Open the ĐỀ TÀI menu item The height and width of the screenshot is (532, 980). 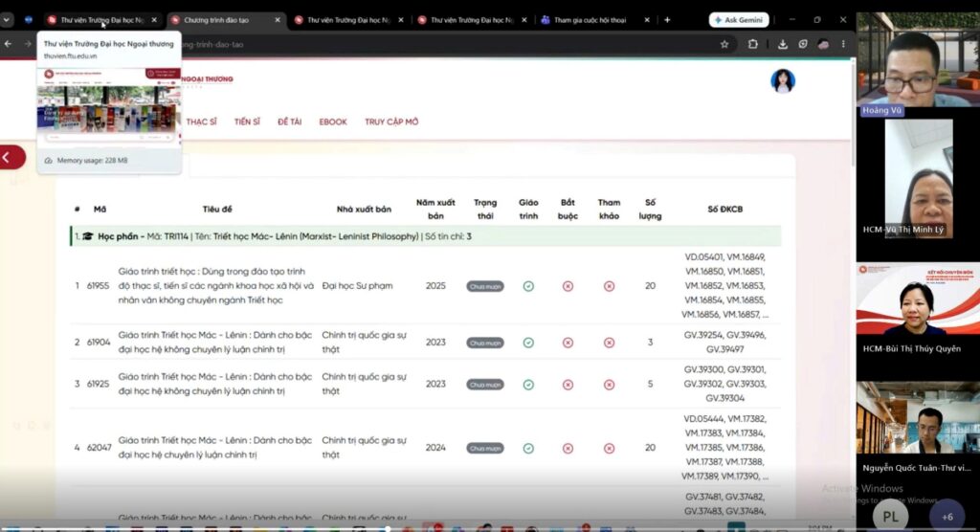[289, 122]
